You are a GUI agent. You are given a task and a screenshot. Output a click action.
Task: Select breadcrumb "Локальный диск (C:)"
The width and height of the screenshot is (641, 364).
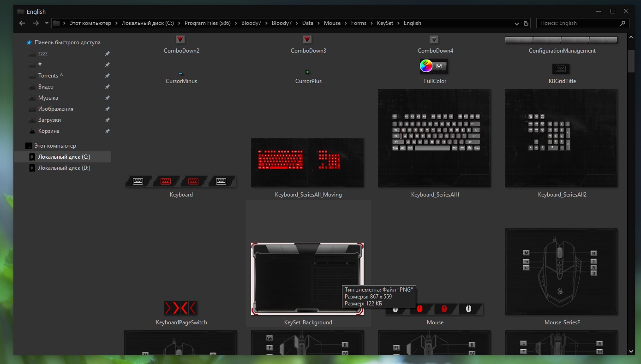pyautogui.click(x=148, y=23)
